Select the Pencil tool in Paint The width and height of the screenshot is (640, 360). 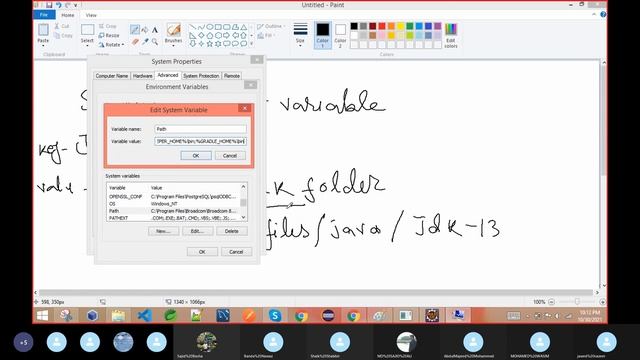coord(135,29)
